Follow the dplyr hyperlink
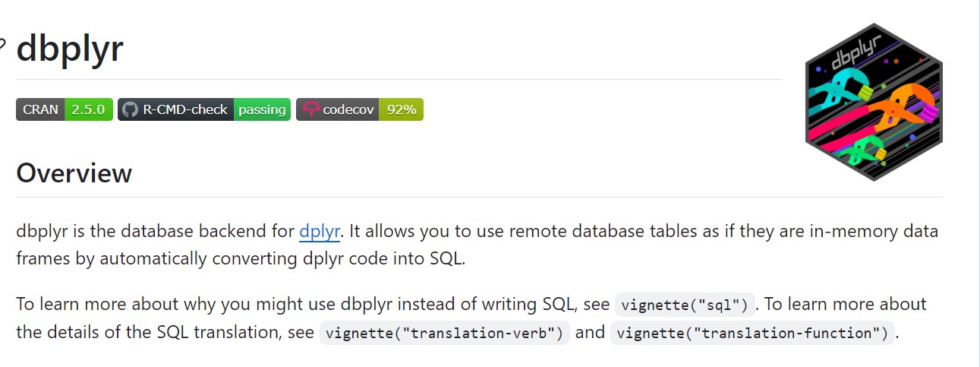This screenshot has height=367, width=980. click(x=321, y=231)
